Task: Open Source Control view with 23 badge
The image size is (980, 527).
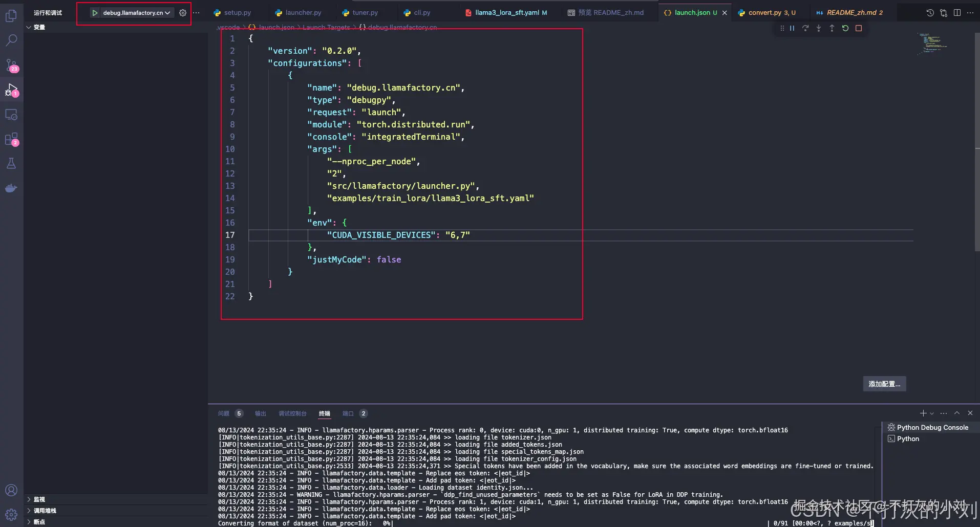Action: pos(11,65)
